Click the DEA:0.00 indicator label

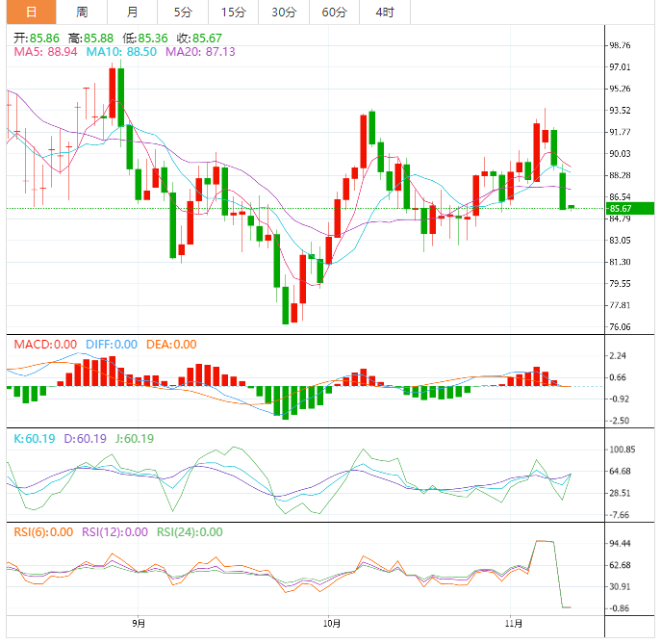pyautogui.click(x=171, y=345)
